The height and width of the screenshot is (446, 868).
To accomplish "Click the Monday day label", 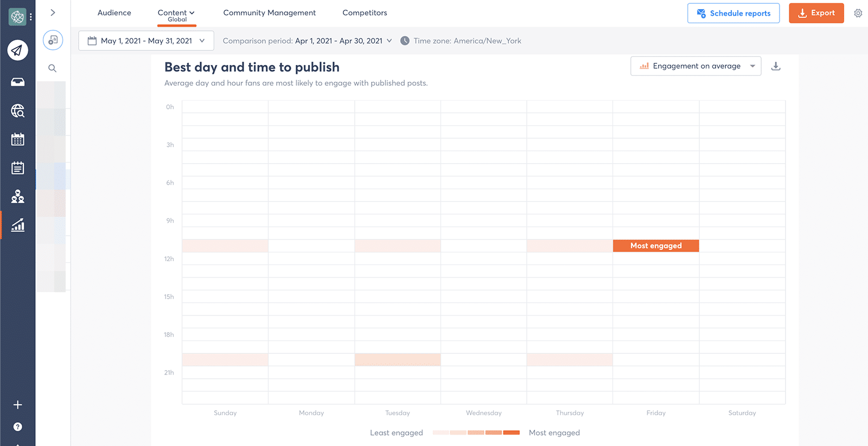I will tap(311, 413).
